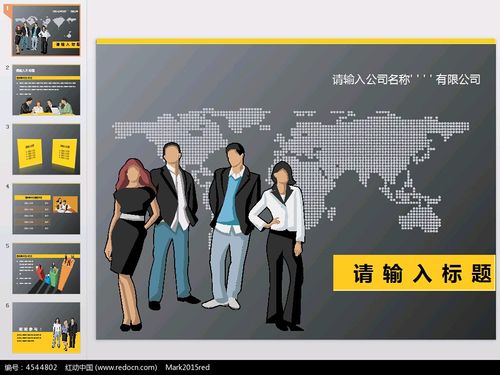500x375 pixels.
Task: Select slide 5 thumbnail with colored bars
Action: click(x=46, y=268)
